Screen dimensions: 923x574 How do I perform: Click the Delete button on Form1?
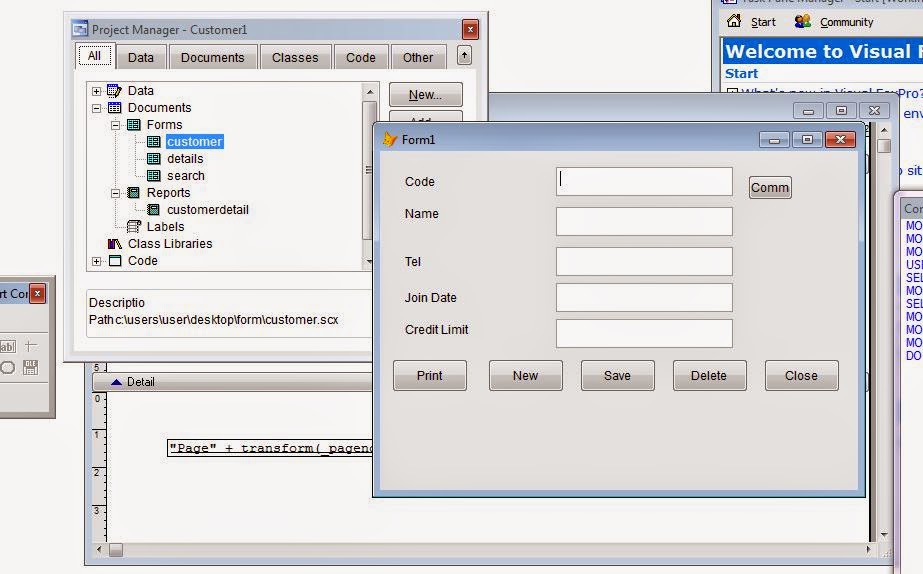[709, 376]
